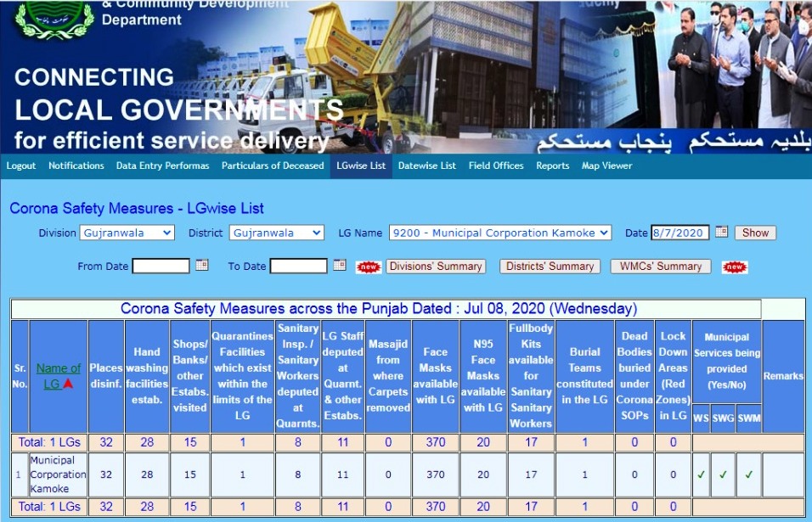Click the Date input field showing 8/7/2020
The image size is (812, 522).
coord(680,233)
